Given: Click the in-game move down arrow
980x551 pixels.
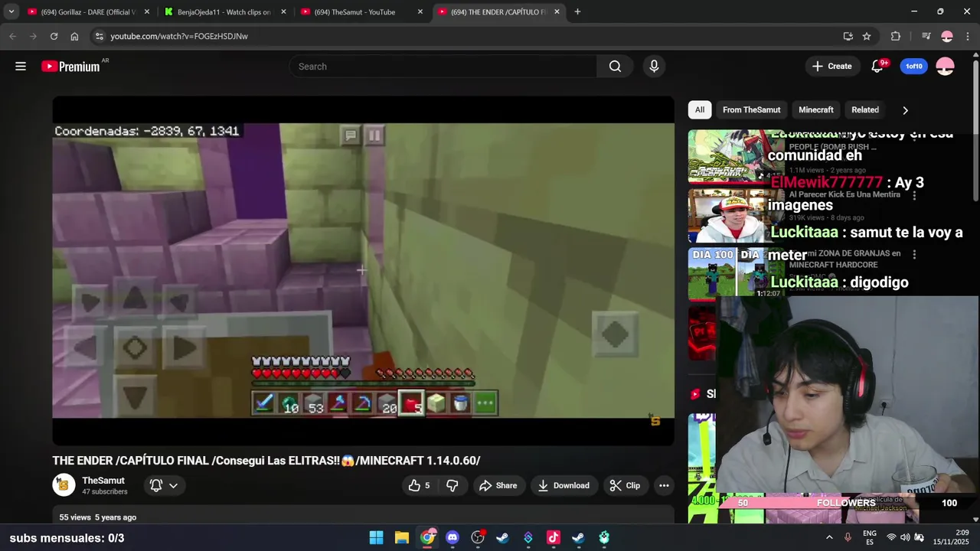Looking at the screenshot, I should click(135, 396).
